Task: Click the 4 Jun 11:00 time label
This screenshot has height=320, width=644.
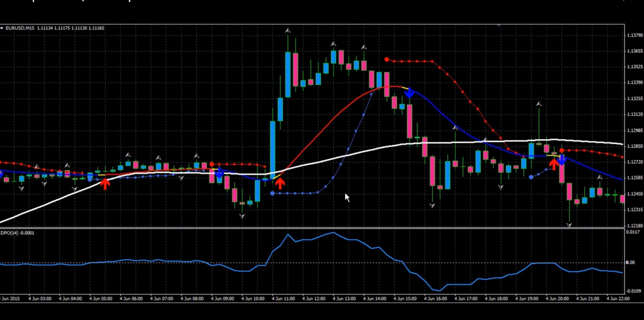Action: (283, 299)
